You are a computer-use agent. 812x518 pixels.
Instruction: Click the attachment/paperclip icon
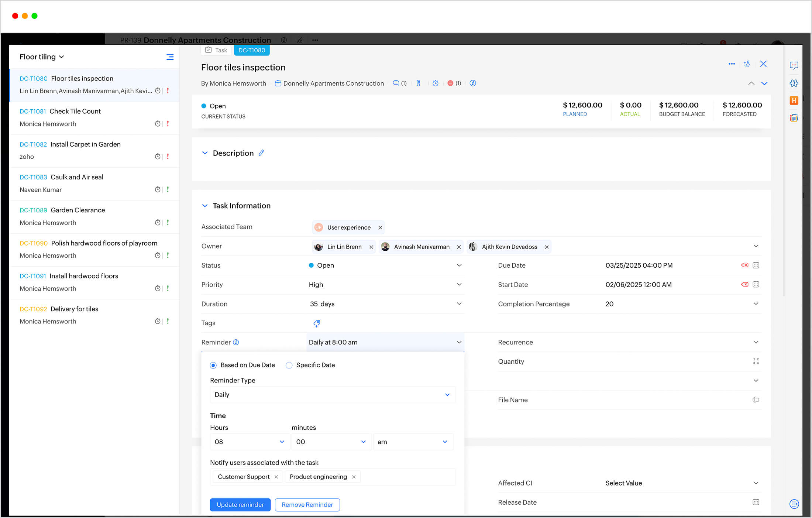coord(417,83)
